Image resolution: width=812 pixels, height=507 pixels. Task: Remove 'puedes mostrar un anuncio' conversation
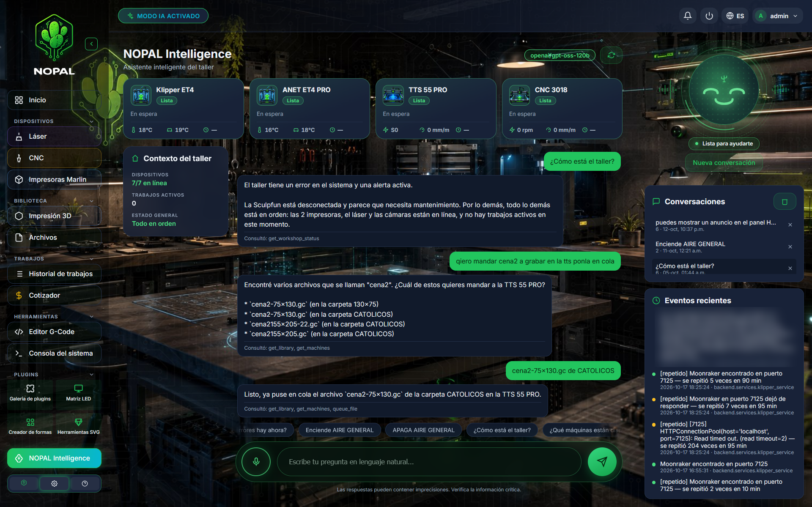click(790, 225)
